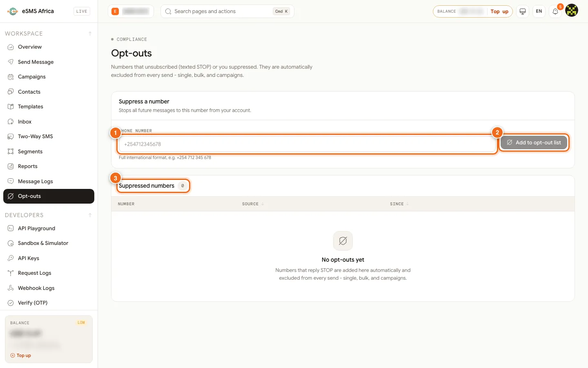Screen dimensions: 588x368
Task: Select Contacts from the workspace menu
Action: click(49, 92)
